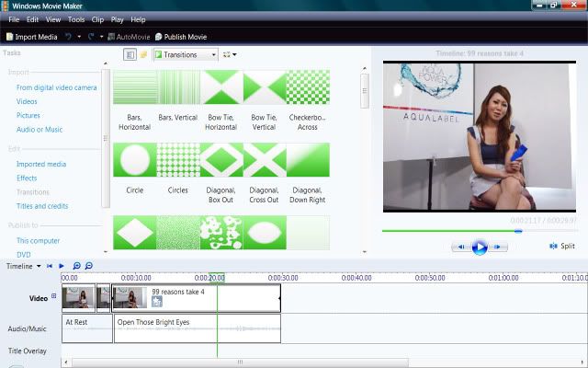Select Transitions in the Edit tasks
This screenshot has height=368, width=588.
pyautogui.click(x=33, y=192)
